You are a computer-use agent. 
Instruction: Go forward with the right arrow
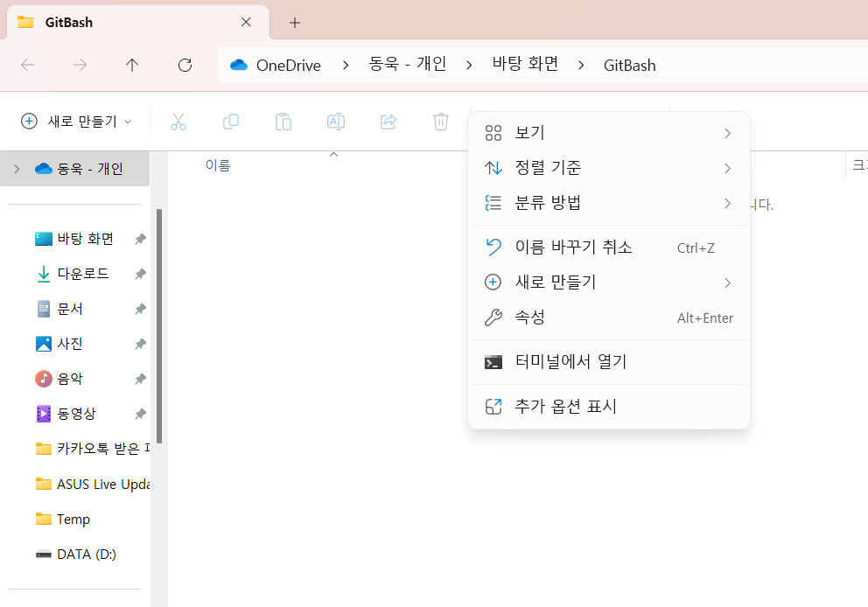click(x=80, y=66)
